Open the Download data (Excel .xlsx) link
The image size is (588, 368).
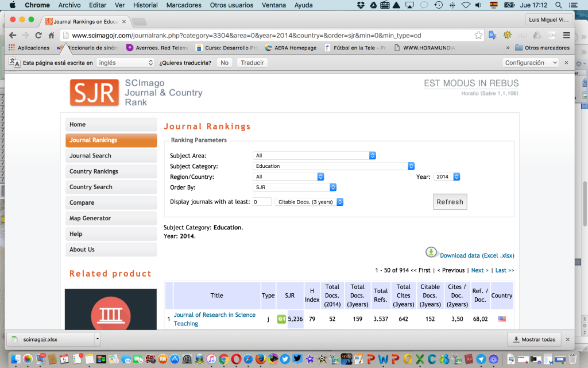(x=477, y=255)
